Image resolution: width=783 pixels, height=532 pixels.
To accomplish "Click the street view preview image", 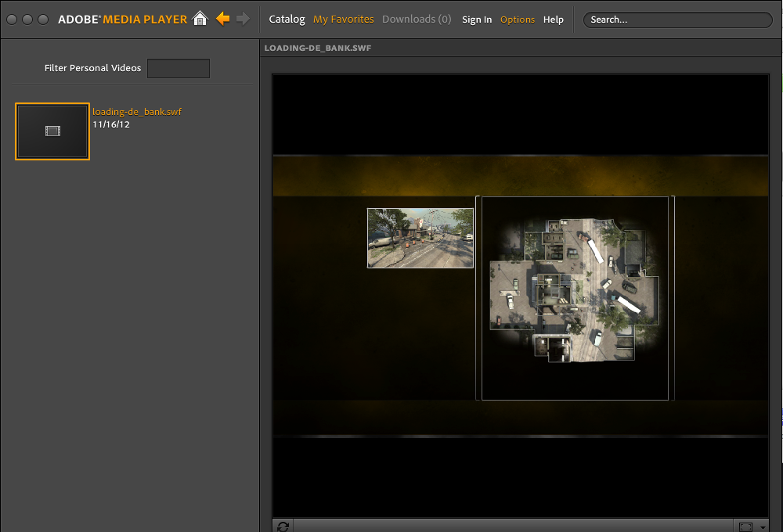I will point(420,238).
